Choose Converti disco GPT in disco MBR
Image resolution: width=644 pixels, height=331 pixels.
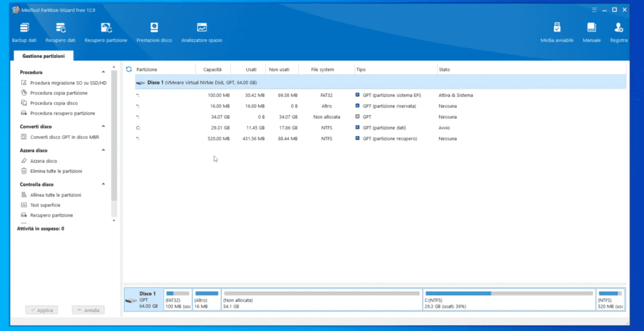click(x=64, y=137)
